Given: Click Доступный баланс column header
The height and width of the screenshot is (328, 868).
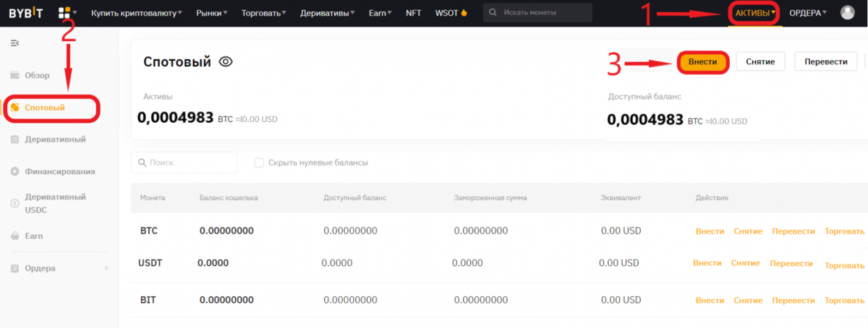Looking at the screenshot, I should point(355,198).
